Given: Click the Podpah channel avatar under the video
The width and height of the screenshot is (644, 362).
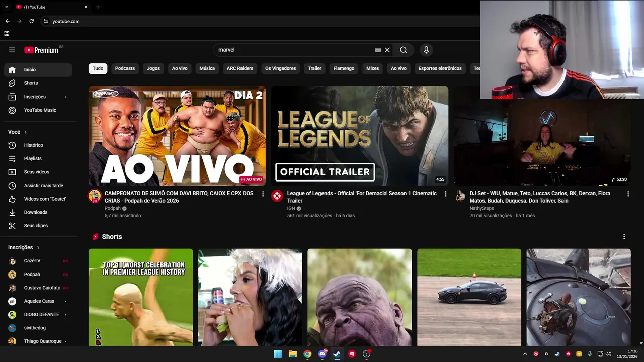Looking at the screenshot, I should [95, 196].
